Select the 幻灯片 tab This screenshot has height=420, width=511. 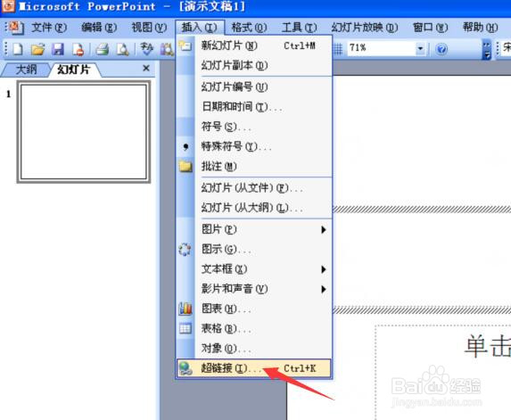(74, 70)
